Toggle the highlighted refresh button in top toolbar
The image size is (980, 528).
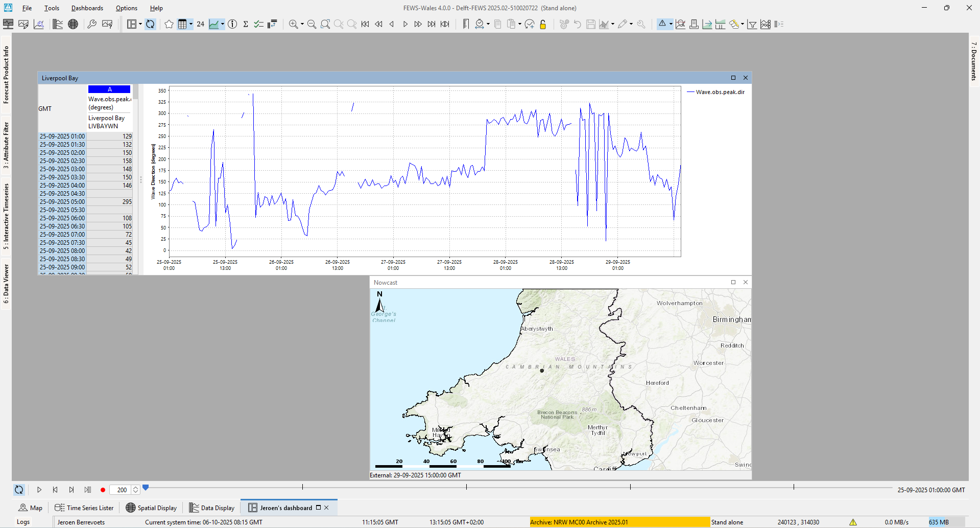[x=150, y=24]
